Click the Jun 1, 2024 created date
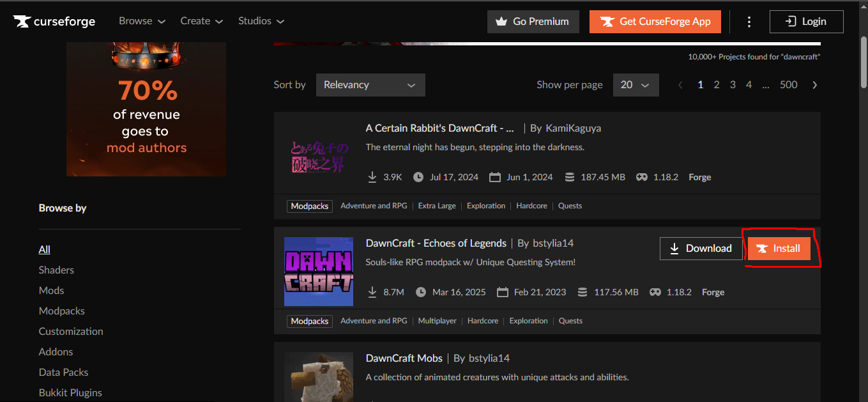 [x=529, y=177]
